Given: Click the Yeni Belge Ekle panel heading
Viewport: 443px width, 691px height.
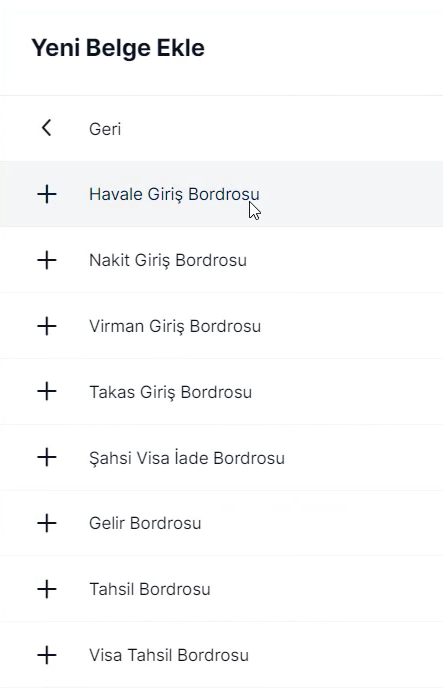Looking at the screenshot, I should pos(118,48).
